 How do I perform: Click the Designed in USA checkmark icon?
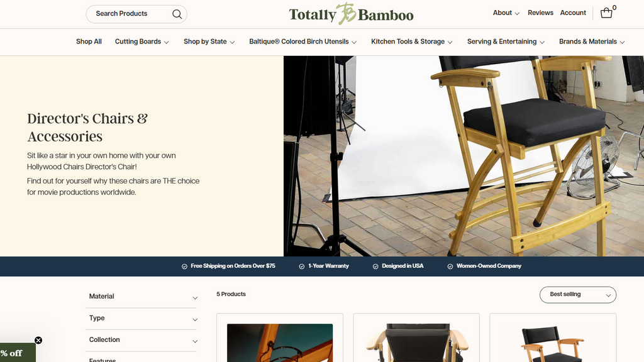pyautogui.click(x=375, y=266)
